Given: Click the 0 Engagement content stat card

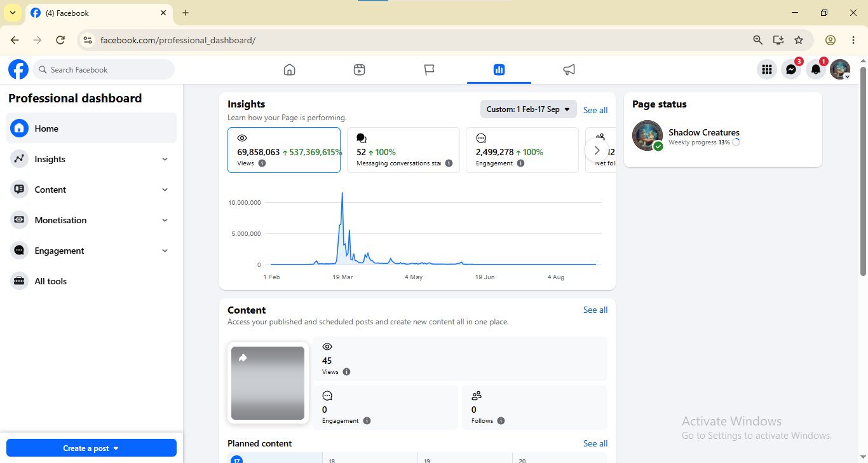Looking at the screenshot, I should 385,408.
